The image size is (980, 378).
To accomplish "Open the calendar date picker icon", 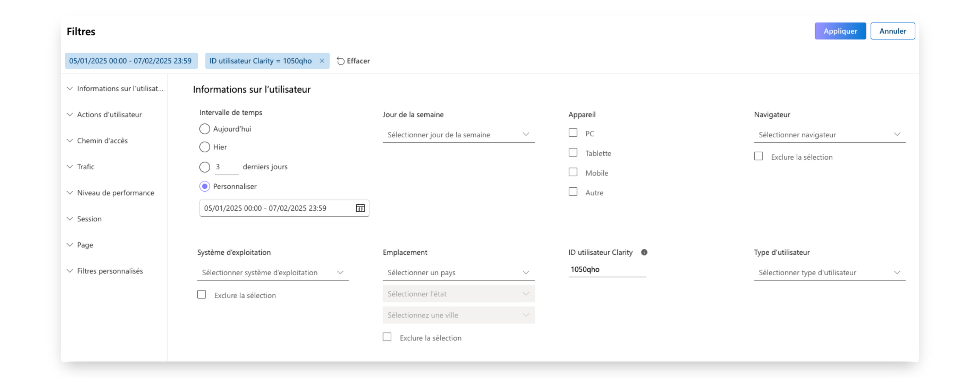I will [x=360, y=208].
